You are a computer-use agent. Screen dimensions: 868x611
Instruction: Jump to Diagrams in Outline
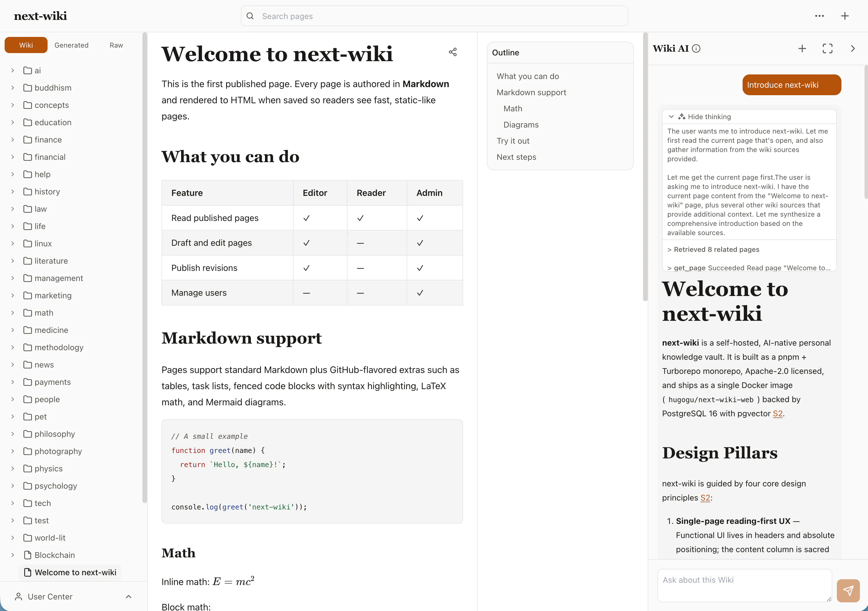tap(521, 125)
